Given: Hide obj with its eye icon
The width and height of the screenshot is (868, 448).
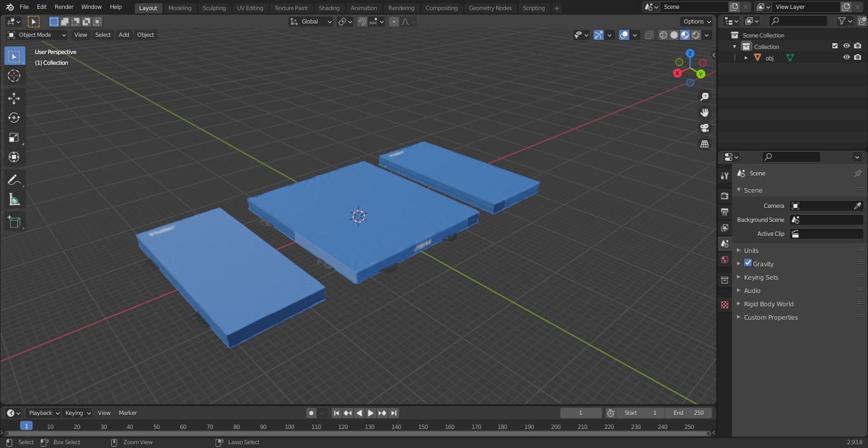Looking at the screenshot, I should pos(846,57).
